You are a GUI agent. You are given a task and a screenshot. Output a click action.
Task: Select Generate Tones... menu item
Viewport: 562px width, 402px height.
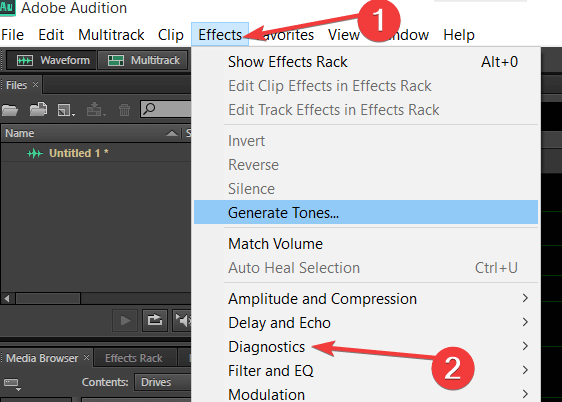point(366,212)
